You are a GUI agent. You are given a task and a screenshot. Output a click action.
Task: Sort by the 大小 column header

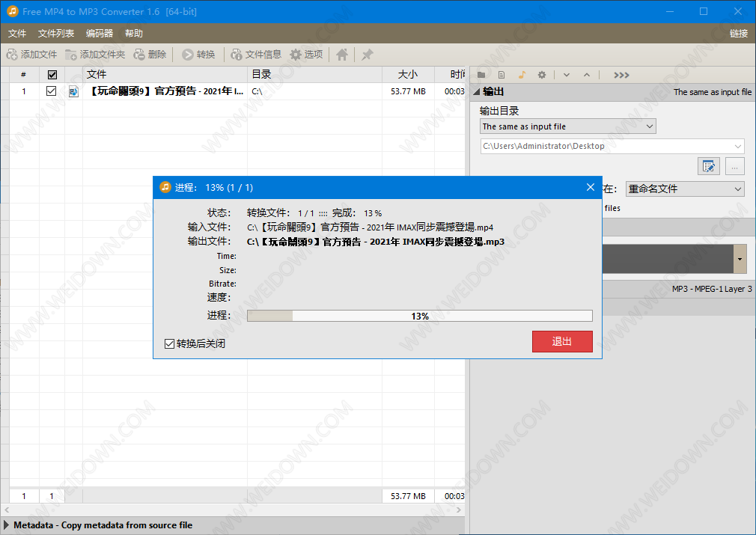point(408,74)
